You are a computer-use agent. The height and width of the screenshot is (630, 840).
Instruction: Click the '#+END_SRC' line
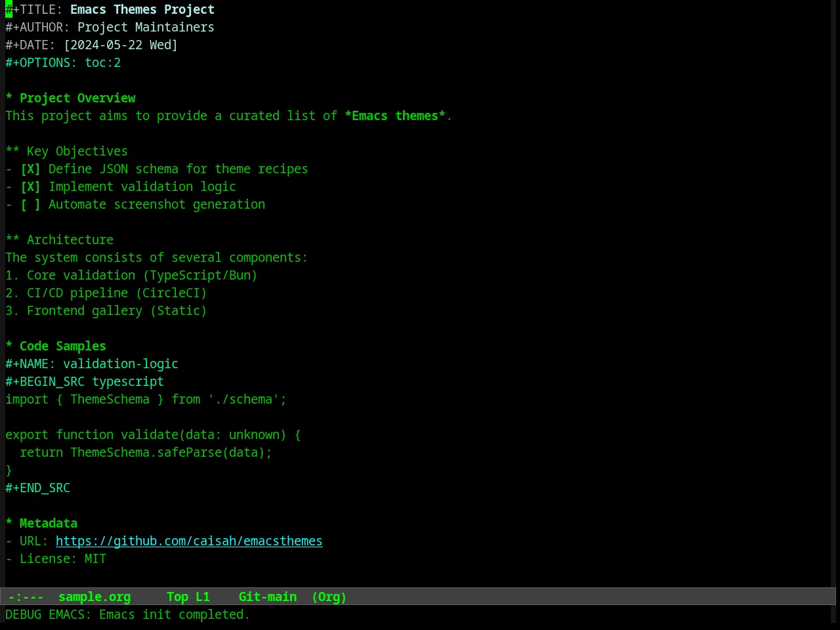tap(37, 488)
